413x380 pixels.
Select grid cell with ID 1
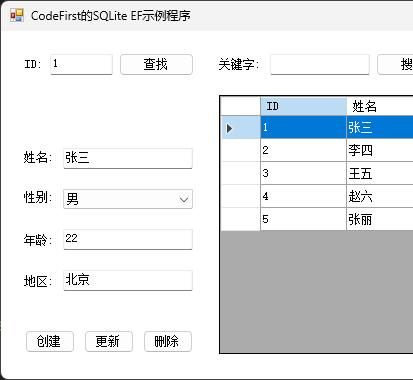303,127
